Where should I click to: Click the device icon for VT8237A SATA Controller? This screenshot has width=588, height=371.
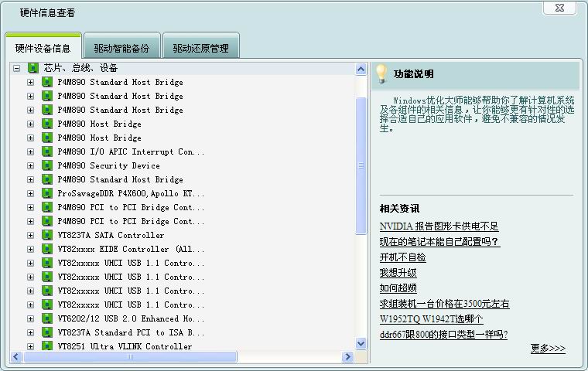pos(47,235)
